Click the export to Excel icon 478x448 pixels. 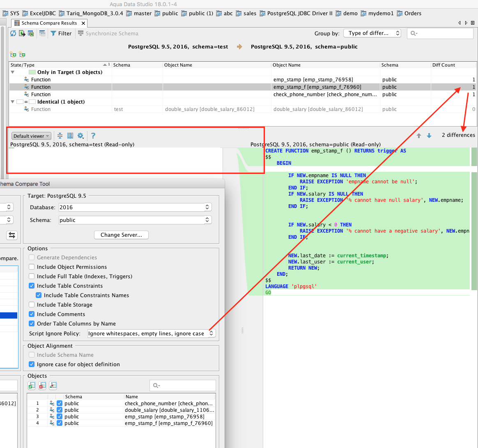(x=31, y=33)
